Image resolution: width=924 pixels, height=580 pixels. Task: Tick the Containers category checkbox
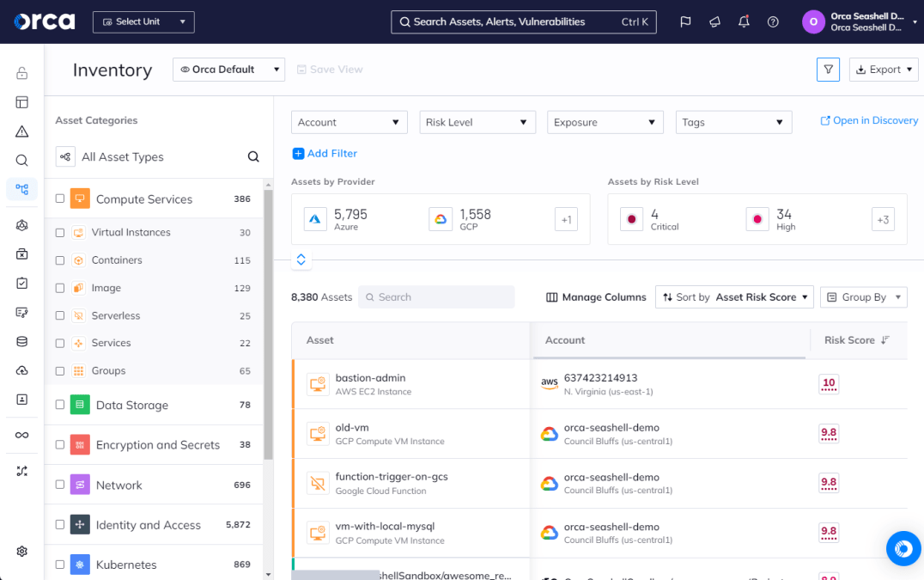click(60, 260)
